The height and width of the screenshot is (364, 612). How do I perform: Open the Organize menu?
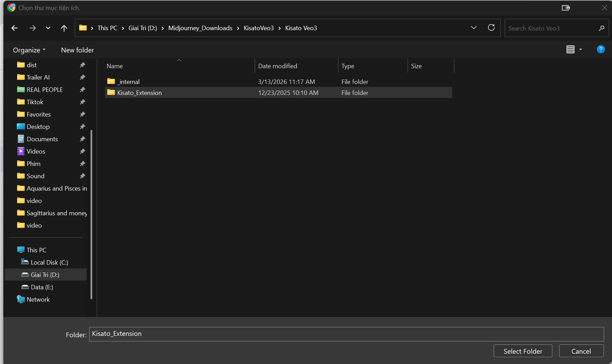tap(29, 50)
